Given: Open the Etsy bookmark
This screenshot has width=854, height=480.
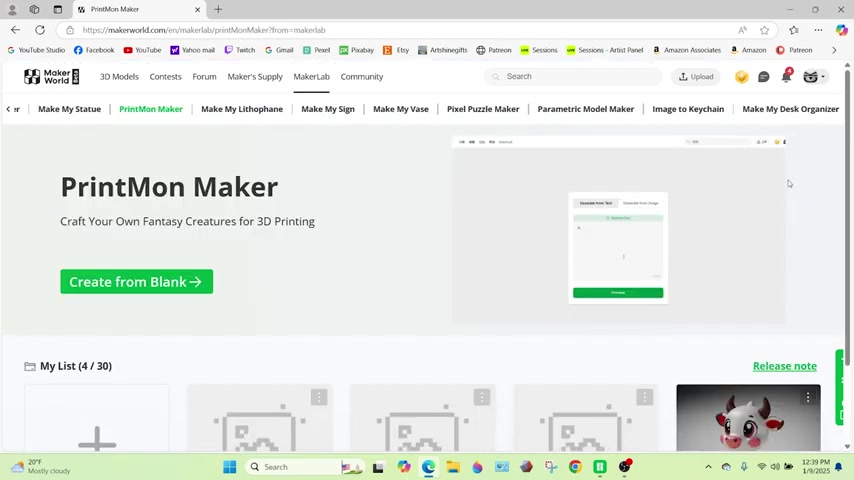Looking at the screenshot, I should (x=396, y=50).
